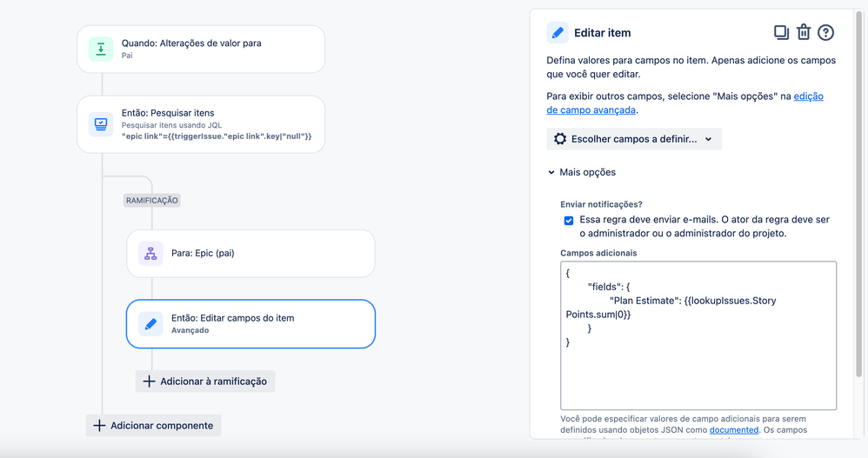Screen dimensions: 868x458
Task: Select the Então: Pesquisar itens step
Action: pyautogui.click(x=201, y=124)
